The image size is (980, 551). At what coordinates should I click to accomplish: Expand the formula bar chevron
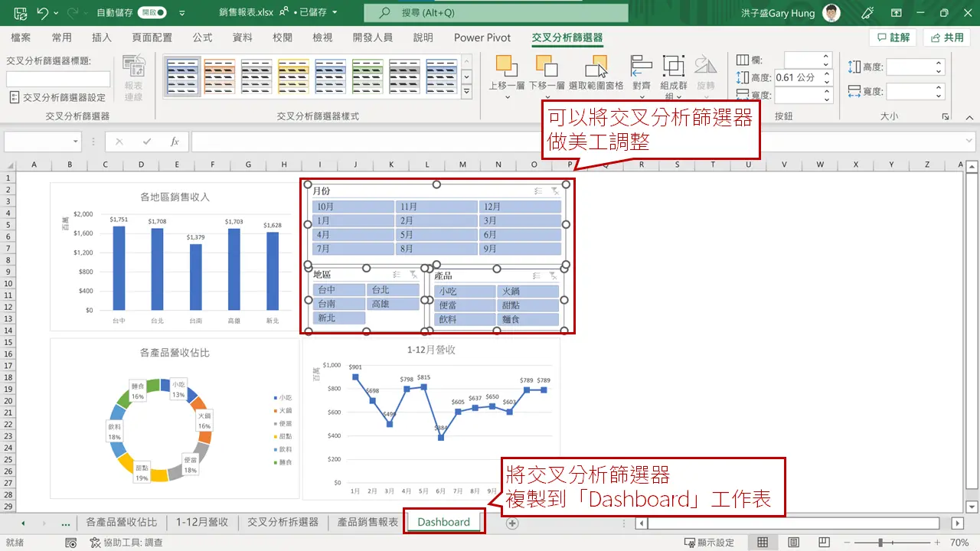pos(971,142)
